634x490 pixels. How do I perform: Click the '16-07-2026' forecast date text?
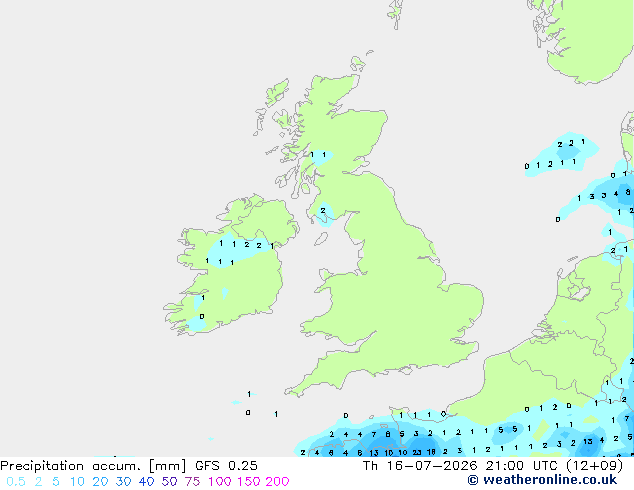point(431,466)
